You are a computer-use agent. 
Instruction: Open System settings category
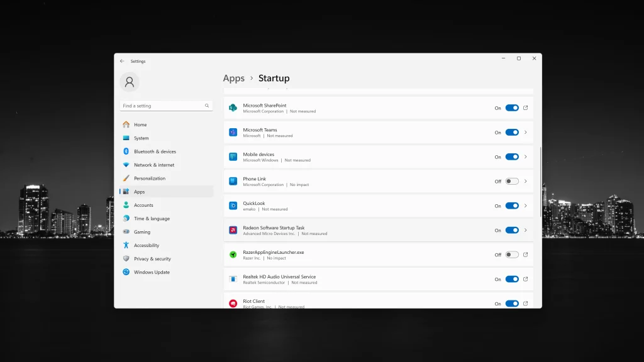tap(166, 138)
